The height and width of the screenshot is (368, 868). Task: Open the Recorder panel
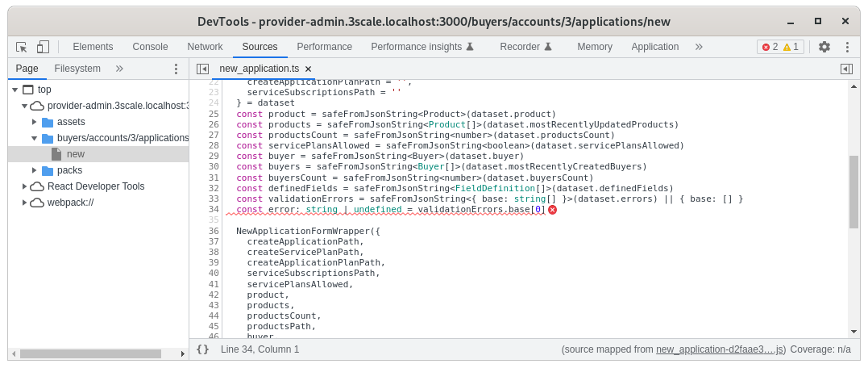click(x=526, y=47)
